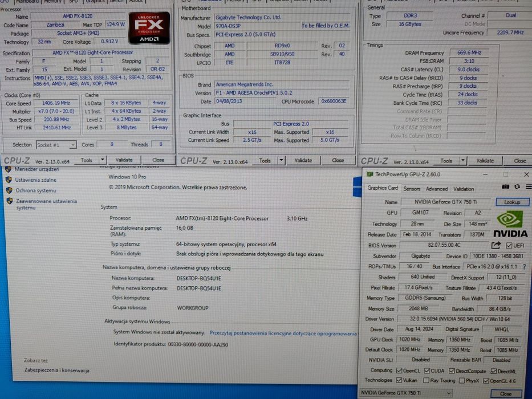
Task: Click the WORKGROUP value in System window
Action: click(193, 308)
